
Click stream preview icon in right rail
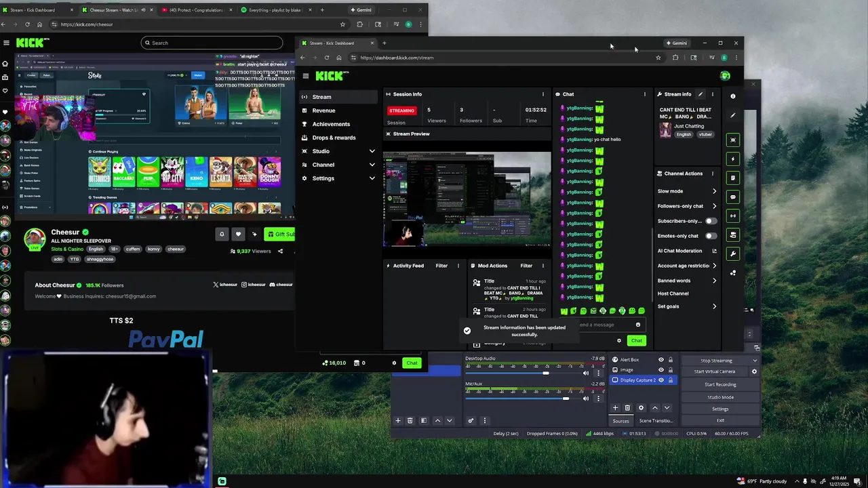click(733, 140)
